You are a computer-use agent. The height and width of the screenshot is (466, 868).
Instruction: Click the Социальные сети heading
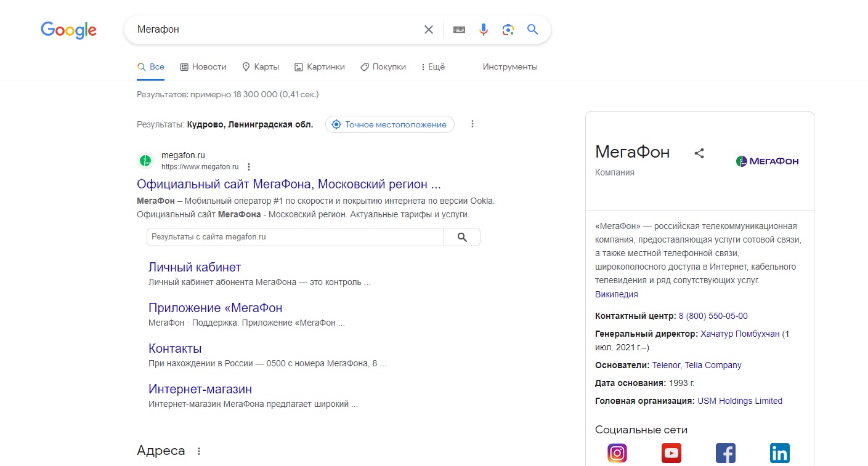641,430
